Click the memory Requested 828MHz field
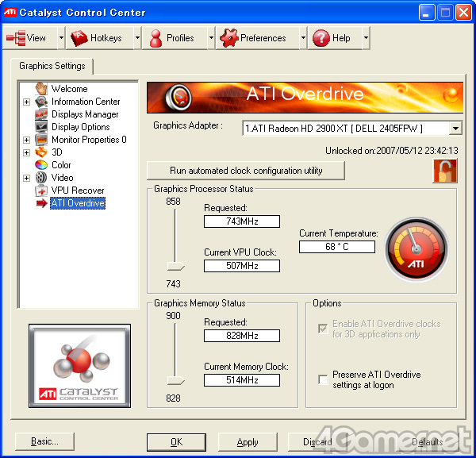Image resolution: width=476 pixels, height=458 pixels. click(x=242, y=336)
